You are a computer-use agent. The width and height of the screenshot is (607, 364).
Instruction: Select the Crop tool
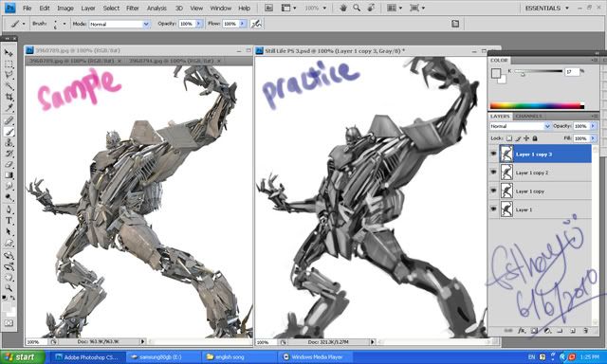[x=9, y=97]
